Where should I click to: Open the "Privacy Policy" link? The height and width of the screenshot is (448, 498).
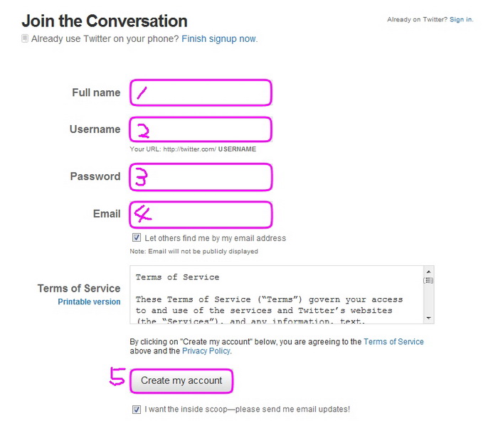(x=206, y=351)
